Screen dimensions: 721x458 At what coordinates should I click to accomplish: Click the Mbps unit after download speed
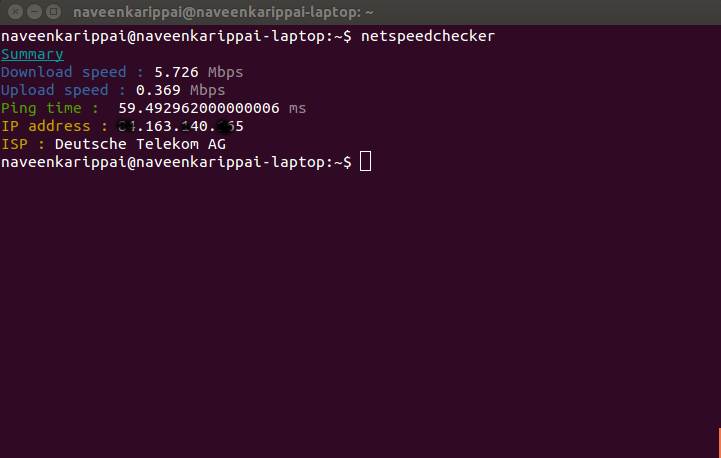click(225, 72)
